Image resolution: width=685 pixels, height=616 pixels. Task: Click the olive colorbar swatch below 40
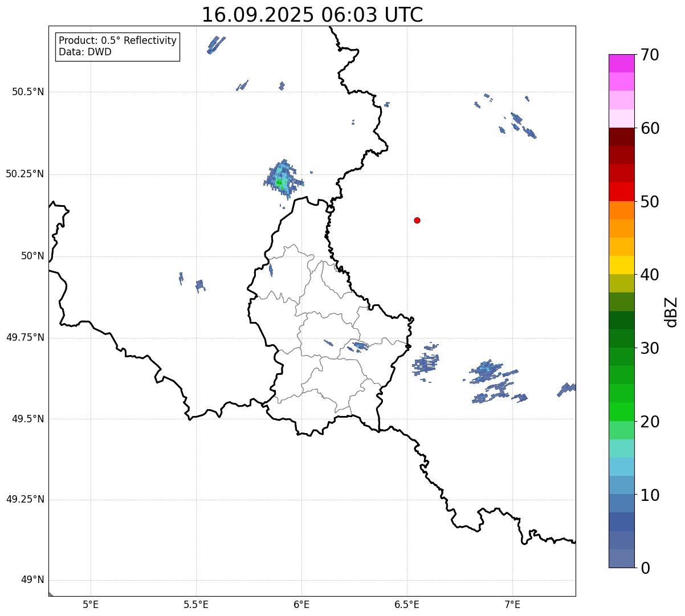tap(622, 284)
